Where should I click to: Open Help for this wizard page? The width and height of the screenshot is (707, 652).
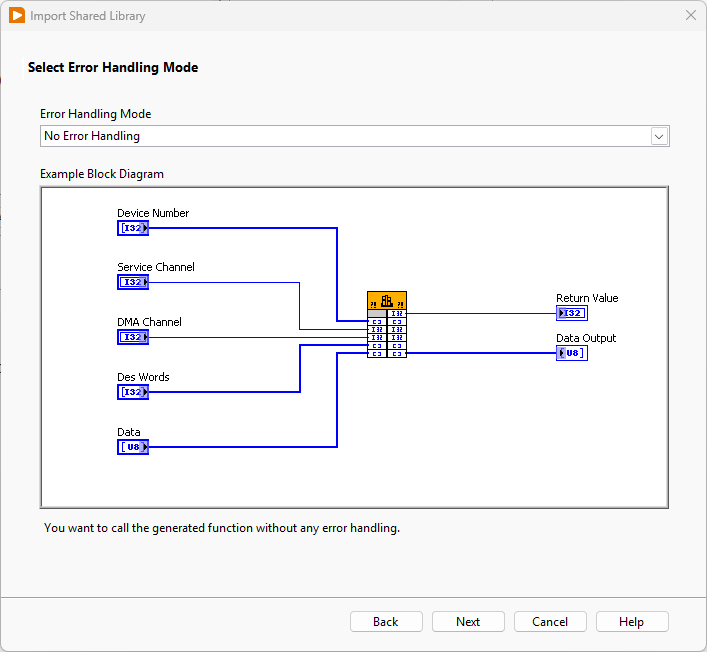[x=632, y=622]
